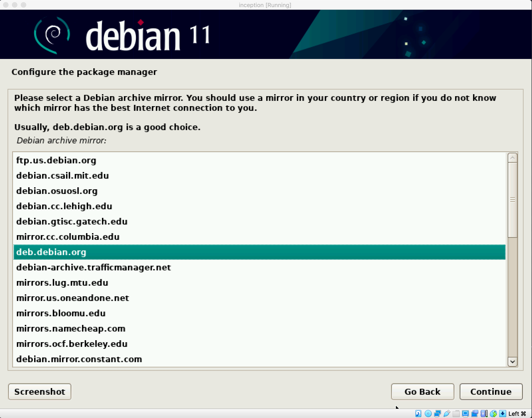Click the Screenshot button
Viewport: 532px width, 418px height.
tap(40, 392)
